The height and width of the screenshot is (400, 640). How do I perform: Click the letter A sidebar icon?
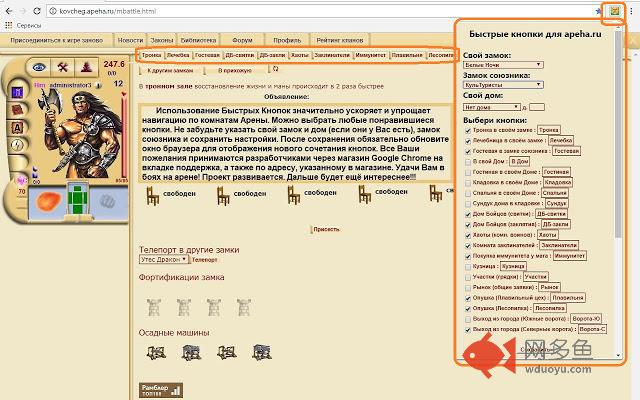(x=17, y=128)
